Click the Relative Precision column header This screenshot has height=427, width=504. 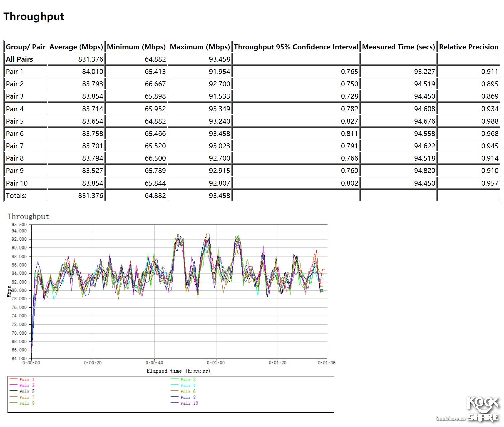[x=469, y=47]
